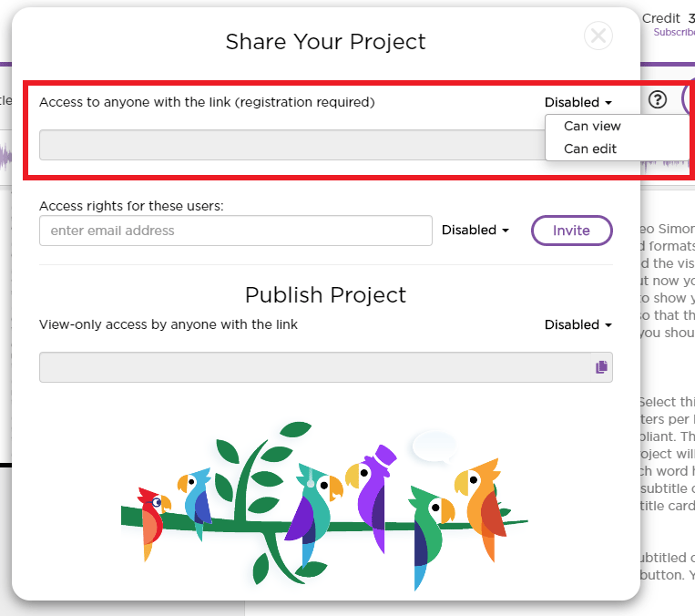Copy the publish link with clipboard icon
This screenshot has height=616, width=695.
pos(601,367)
